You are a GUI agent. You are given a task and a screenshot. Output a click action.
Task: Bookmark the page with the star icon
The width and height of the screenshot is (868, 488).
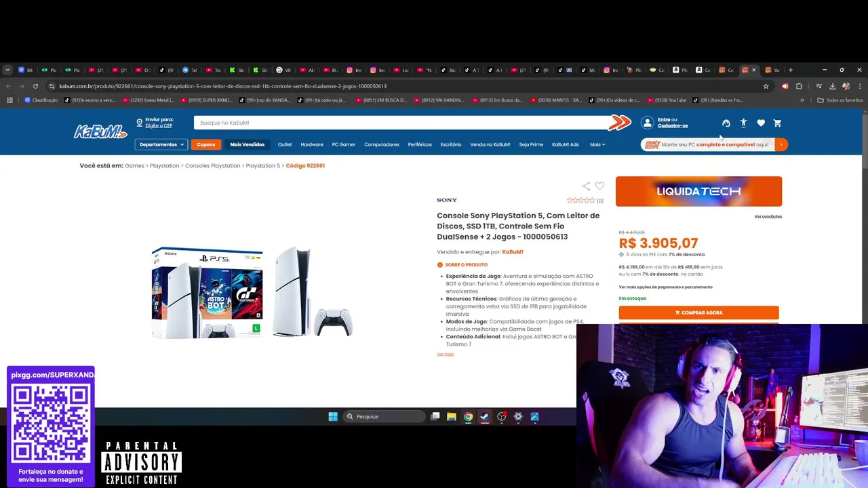[766, 86]
